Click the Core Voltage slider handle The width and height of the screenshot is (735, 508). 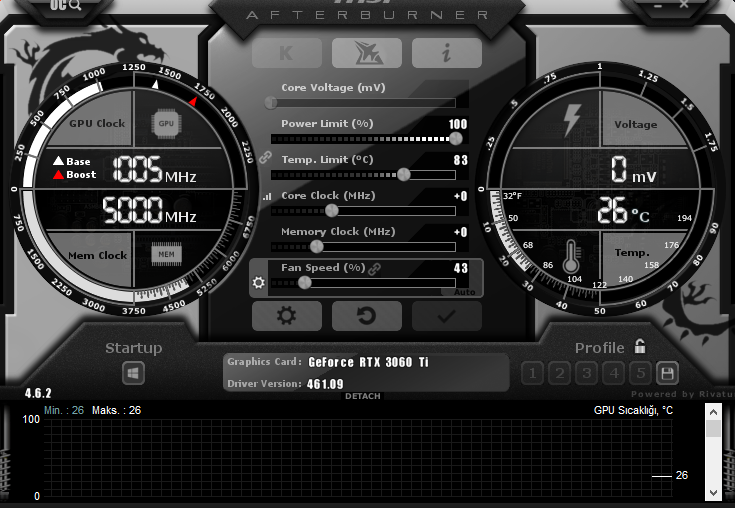click(271, 103)
